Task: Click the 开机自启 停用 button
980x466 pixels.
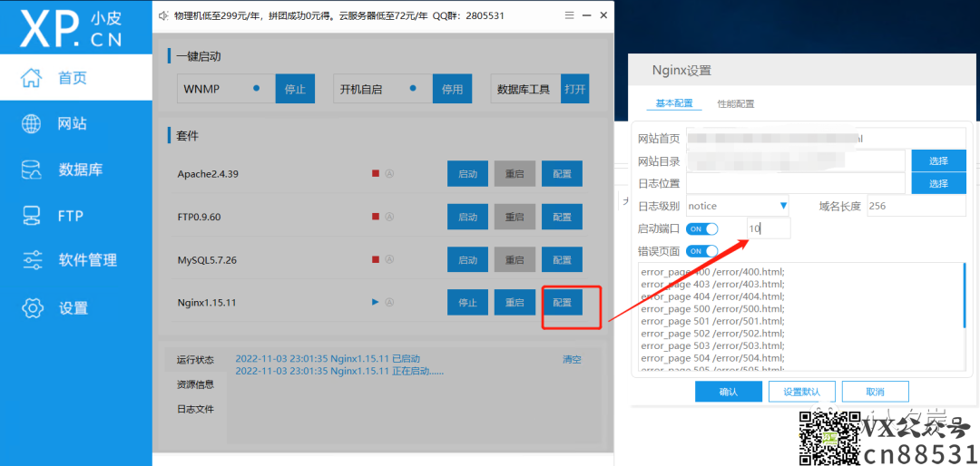Action: pos(452,89)
